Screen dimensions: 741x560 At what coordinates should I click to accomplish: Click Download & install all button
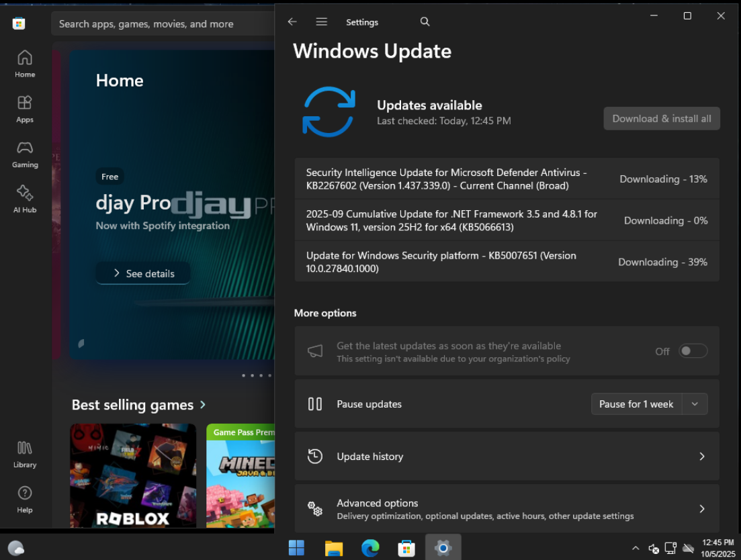(x=662, y=119)
